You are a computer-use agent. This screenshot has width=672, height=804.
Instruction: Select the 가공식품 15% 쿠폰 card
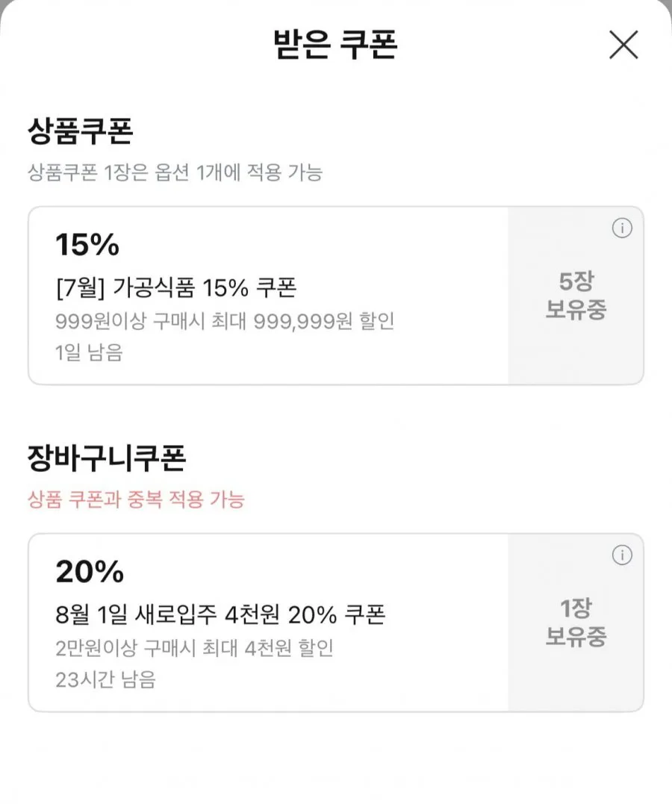tap(336, 296)
